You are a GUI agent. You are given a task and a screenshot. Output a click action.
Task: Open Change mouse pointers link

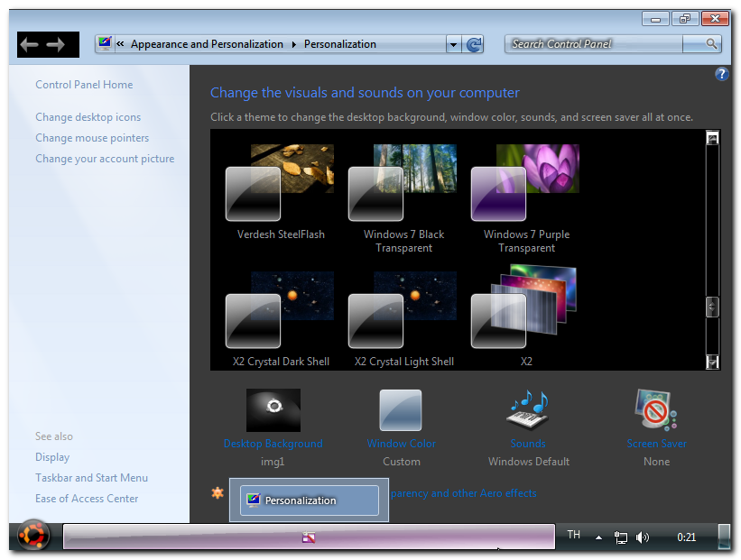(92, 138)
